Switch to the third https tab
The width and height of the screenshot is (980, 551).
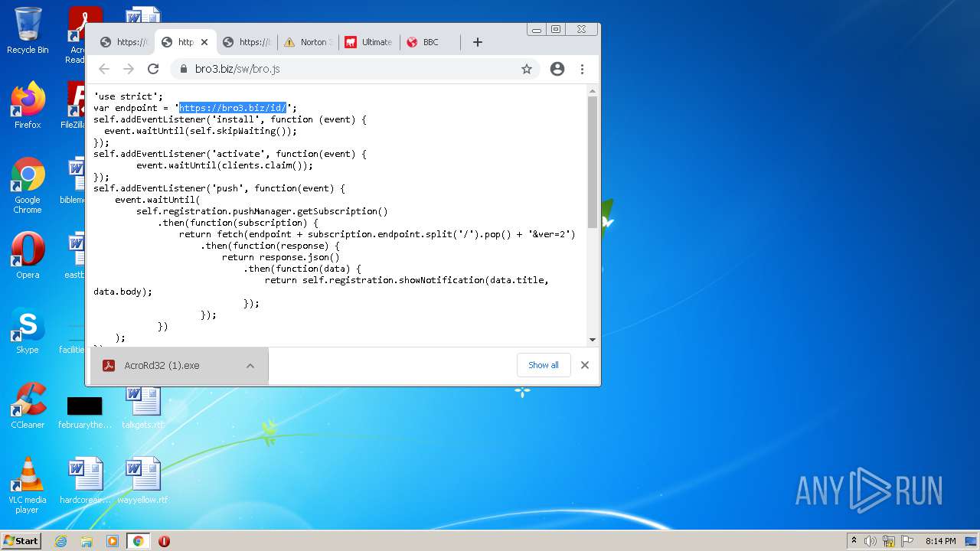coord(247,42)
